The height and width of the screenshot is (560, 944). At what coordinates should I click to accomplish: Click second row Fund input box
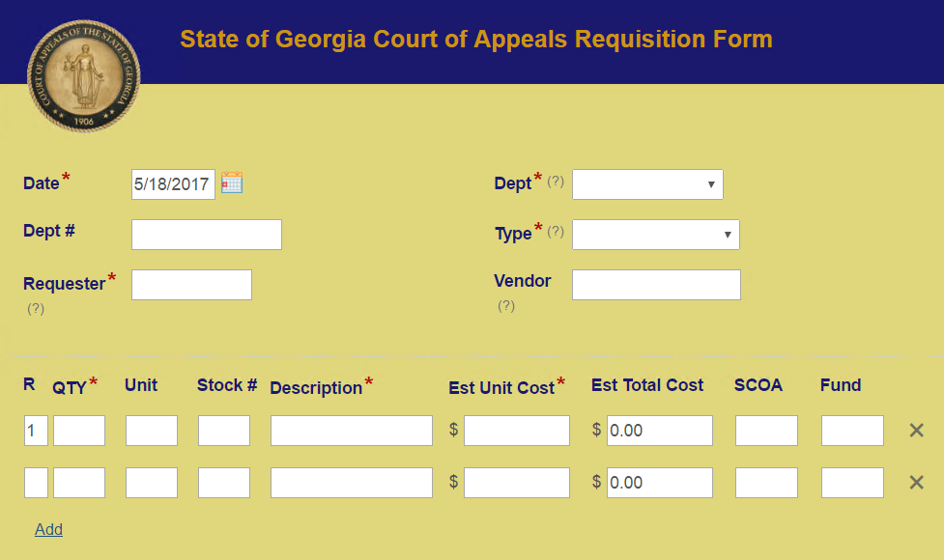[x=852, y=483]
